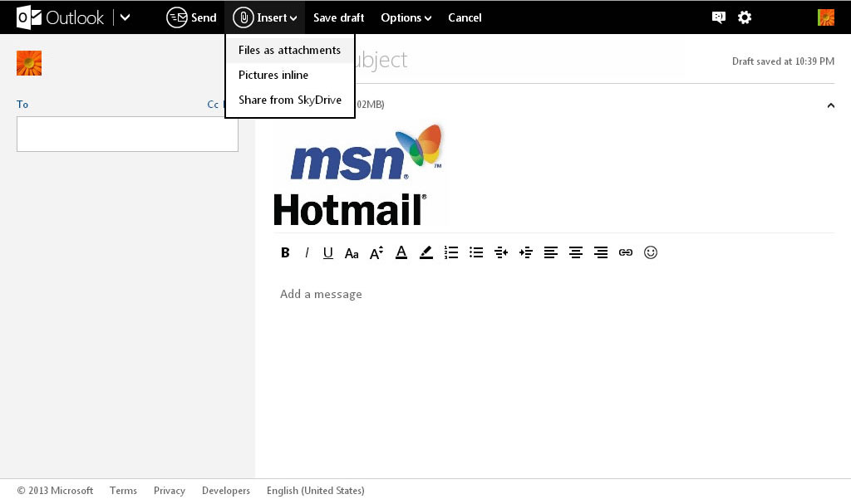Insert an emoticon smiley
This screenshot has width=851, height=504.
[650, 252]
